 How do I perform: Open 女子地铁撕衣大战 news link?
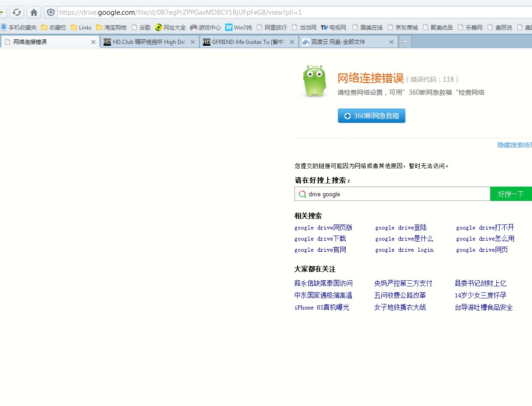click(400, 307)
